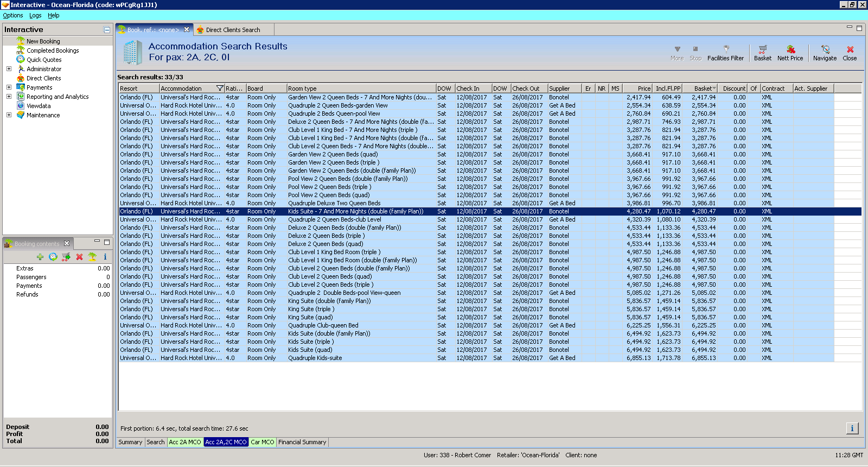This screenshot has width=868, height=467.
Task: Collapse the Interactive panel with the minus button
Action: point(107,30)
